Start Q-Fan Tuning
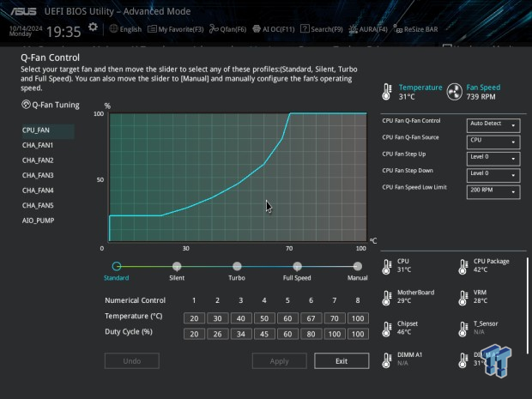The image size is (532, 399). click(x=51, y=106)
